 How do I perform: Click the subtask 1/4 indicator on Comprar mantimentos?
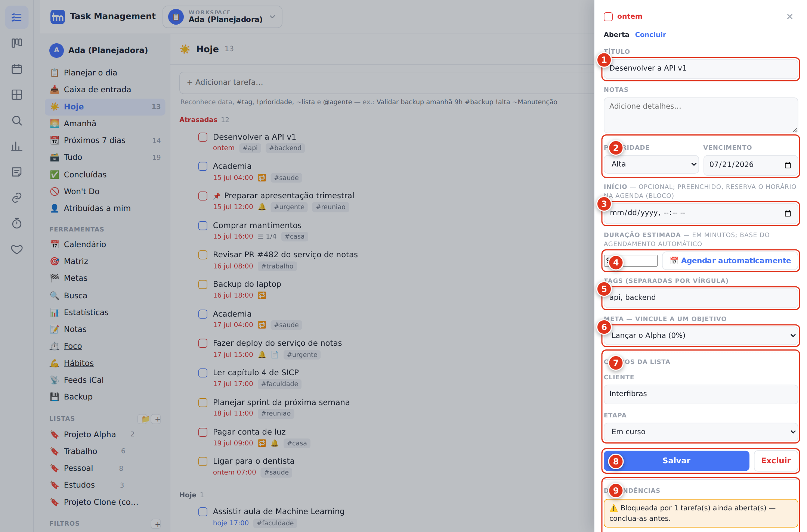(x=267, y=236)
